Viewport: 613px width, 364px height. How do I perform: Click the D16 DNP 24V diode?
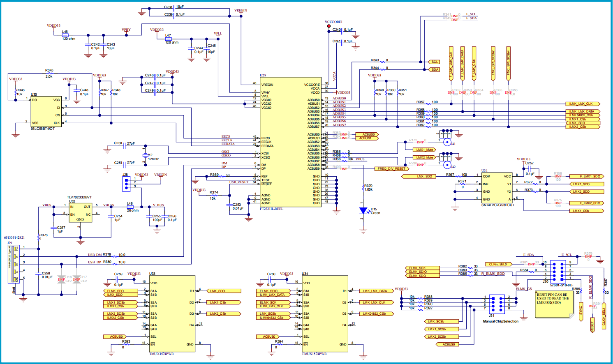point(61,279)
